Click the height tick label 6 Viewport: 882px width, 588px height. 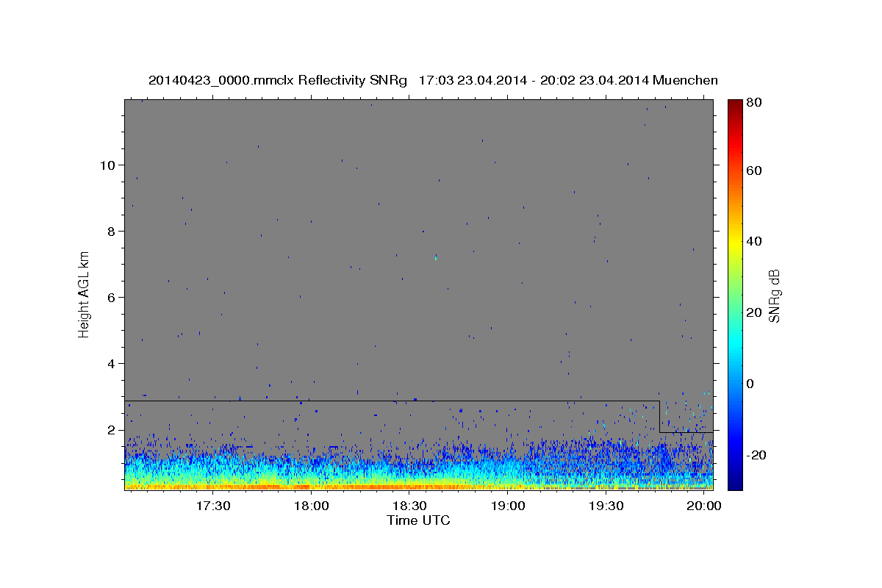point(111,298)
